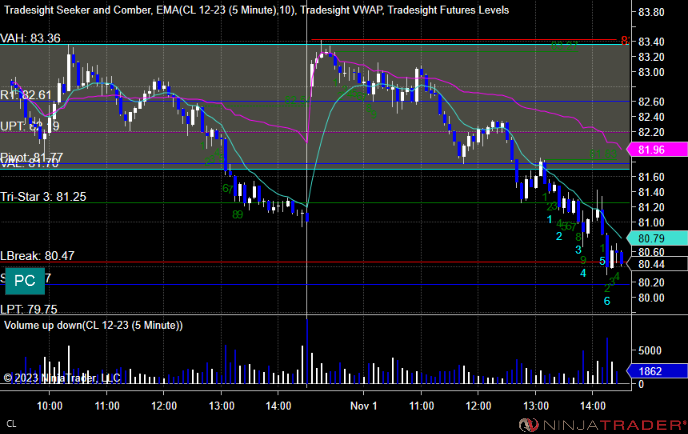Click the PC button on chart
This screenshot has height=434, width=688.
coord(25,281)
